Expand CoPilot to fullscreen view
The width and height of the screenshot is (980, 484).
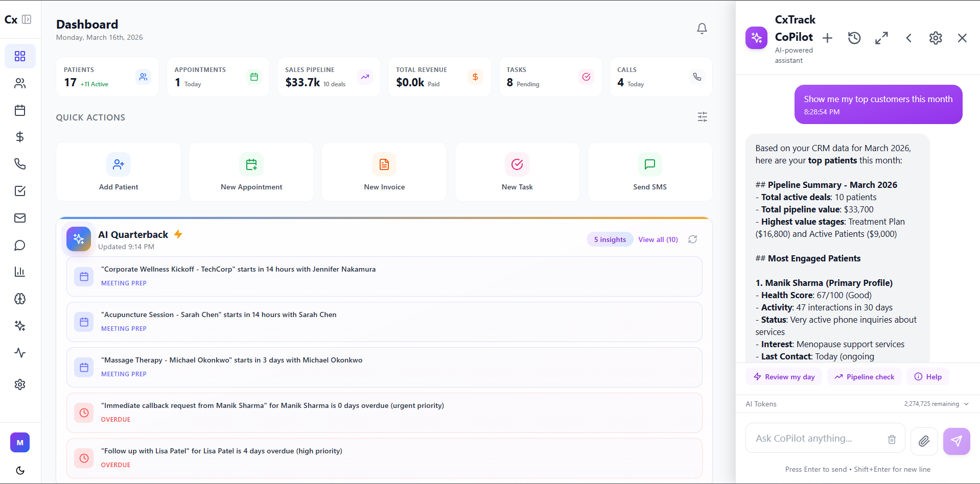point(881,38)
